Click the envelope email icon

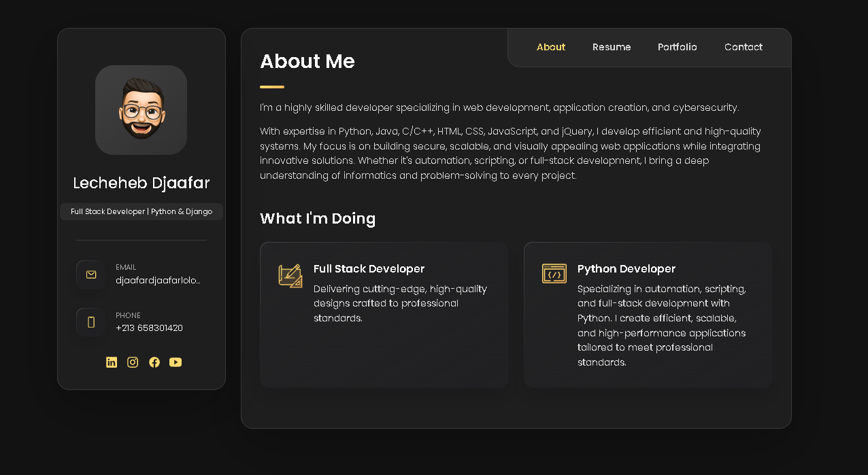click(x=90, y=275)
